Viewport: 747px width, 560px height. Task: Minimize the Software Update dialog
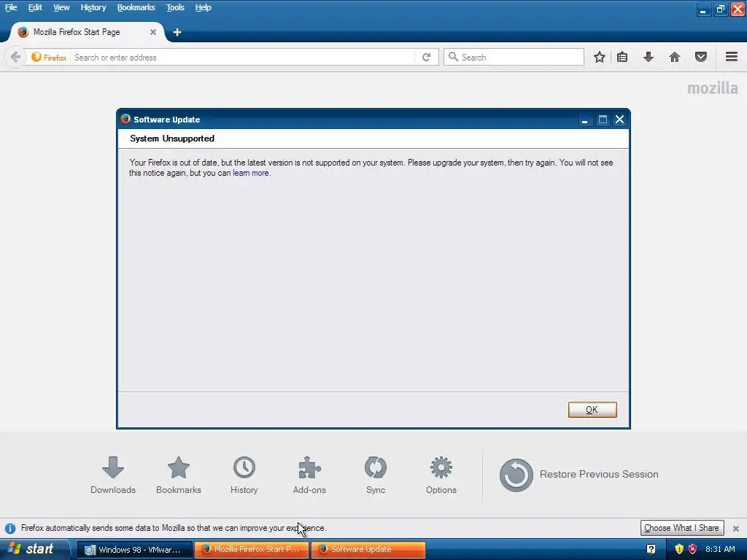coord(584,120)
